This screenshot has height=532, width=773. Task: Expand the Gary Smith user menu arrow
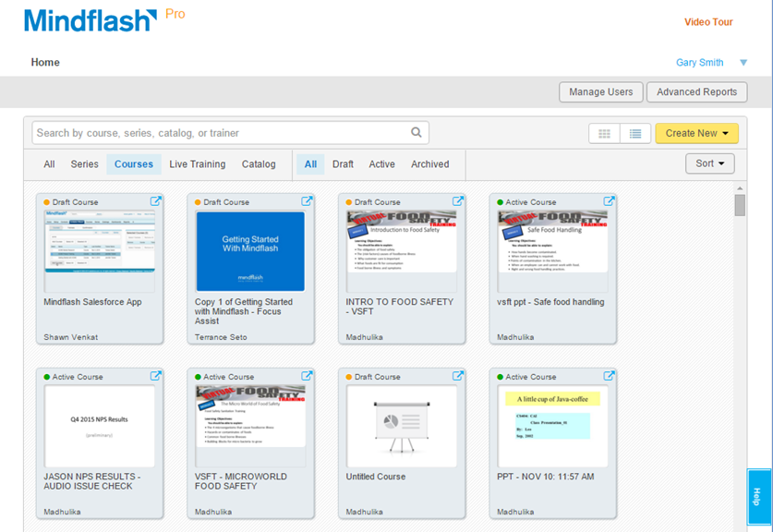tap(743, 63)
